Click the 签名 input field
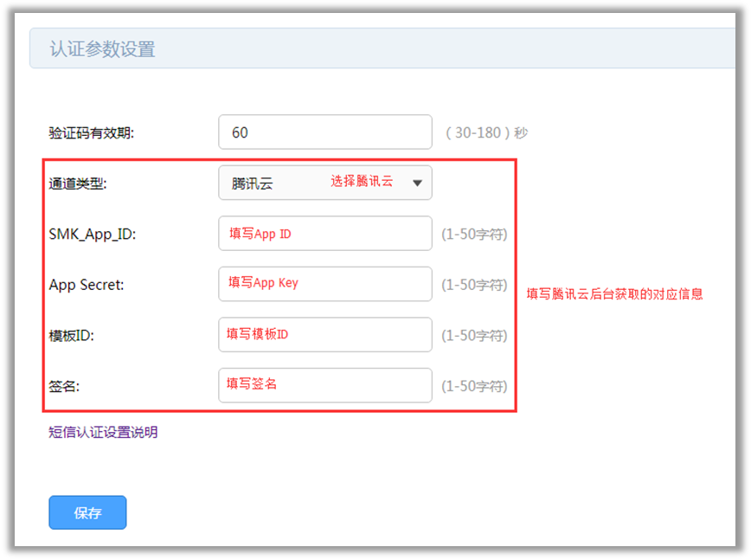The height and width of the screenshot is (560, 751). click(324, 385)
